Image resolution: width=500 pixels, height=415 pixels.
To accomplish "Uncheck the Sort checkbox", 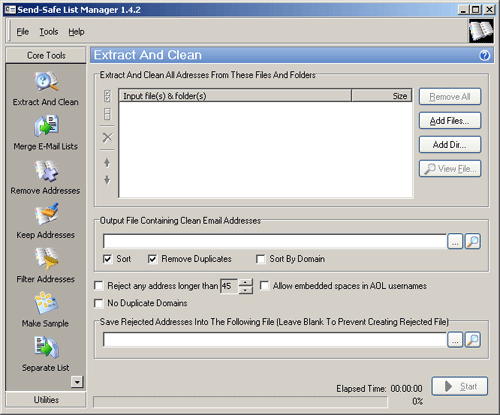I will [x=107, y=259].
